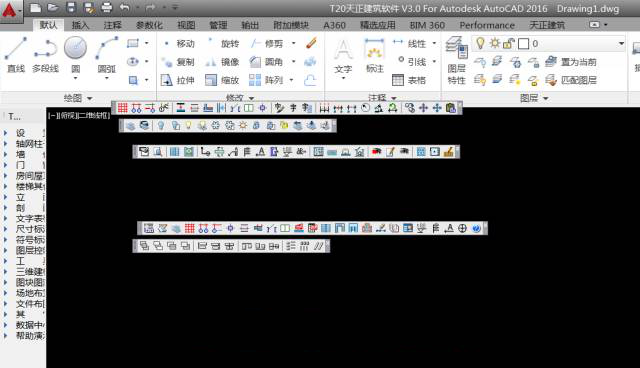The image size is (640, 368).
Task: Click the Erase icon in Modify panel
Action: (x=311, y=43)
